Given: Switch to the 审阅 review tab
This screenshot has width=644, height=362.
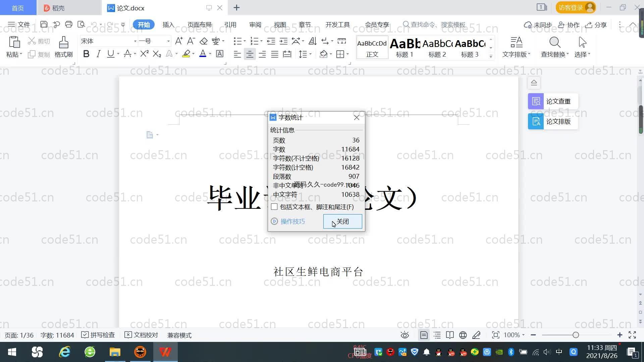Looking at the screenshot, I should tap(255, 25).
